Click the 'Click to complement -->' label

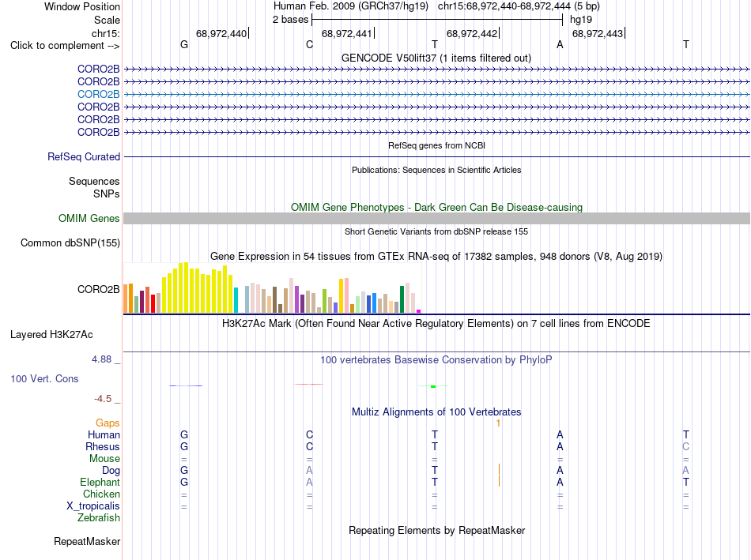click(65, 46)
